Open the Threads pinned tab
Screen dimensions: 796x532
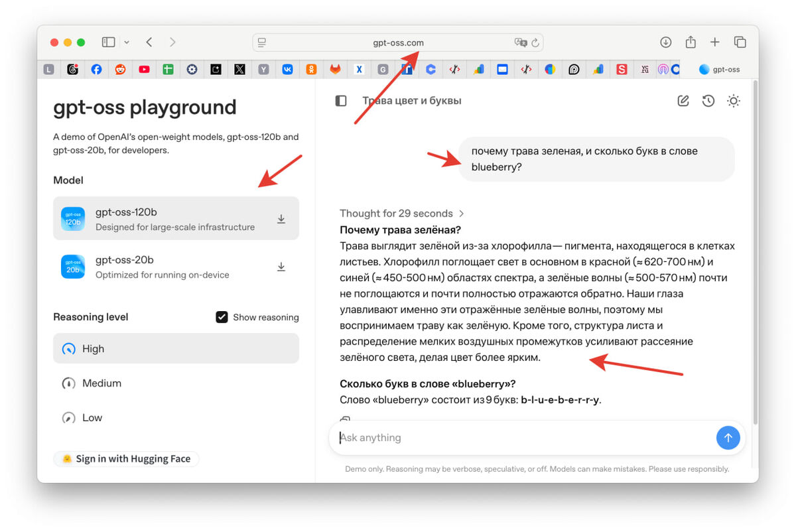72,69
